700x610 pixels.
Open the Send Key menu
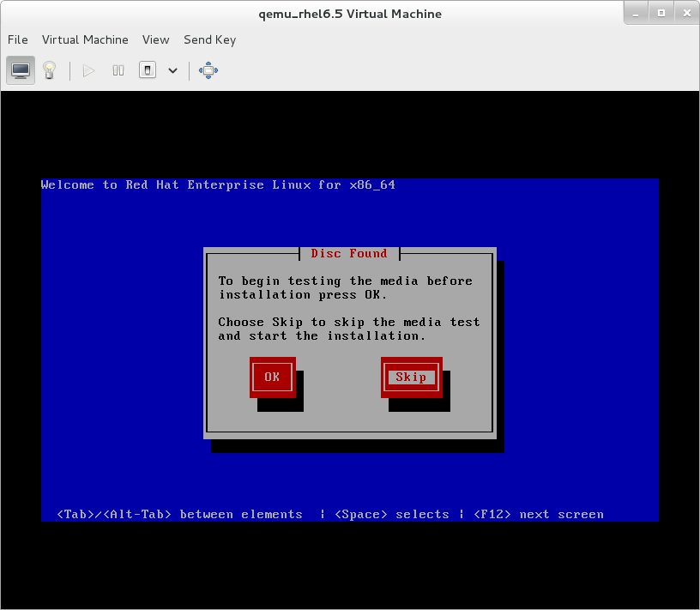coord(210,39)
